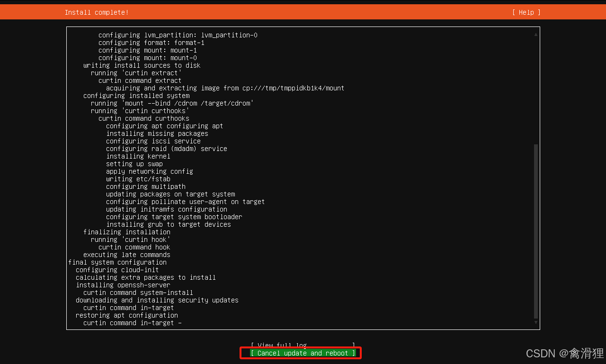Image resolution: width=606 pixels, height=364 pixels.
Task: Click log line 'configuring mount: mount-1'
Action: click(x=148, y=50)
